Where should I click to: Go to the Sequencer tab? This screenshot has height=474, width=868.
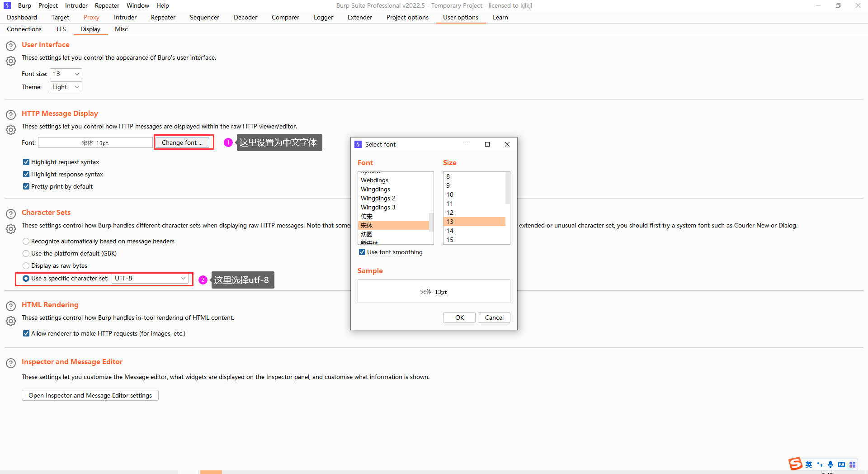pyautogui.click(x=204, y=17)
